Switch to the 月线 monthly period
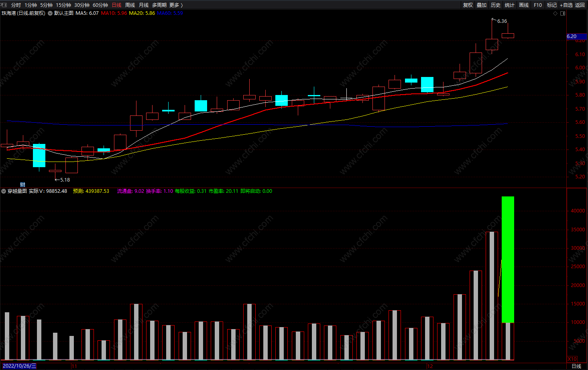 pyautogui.click(x=144, y=5)
